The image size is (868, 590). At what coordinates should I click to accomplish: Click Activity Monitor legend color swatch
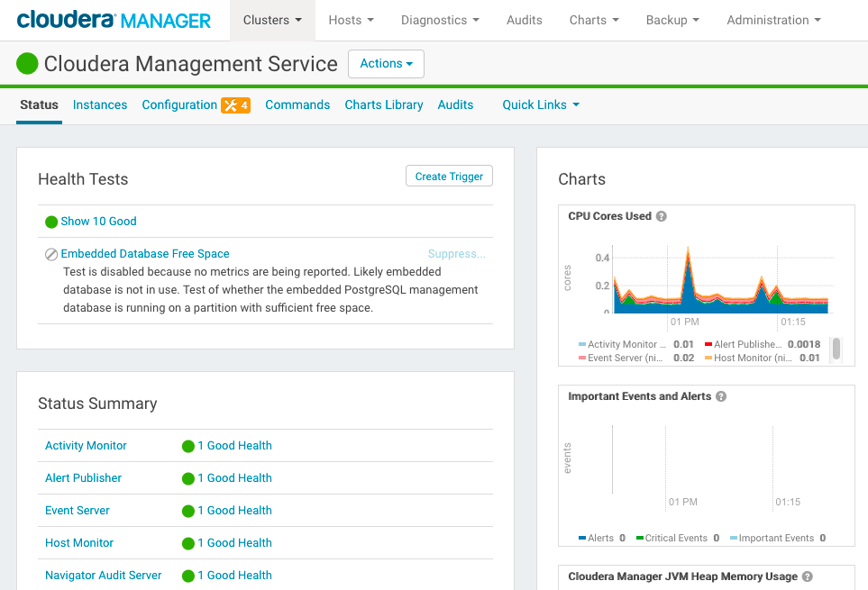pyautogui.click(x=581, y=344)
